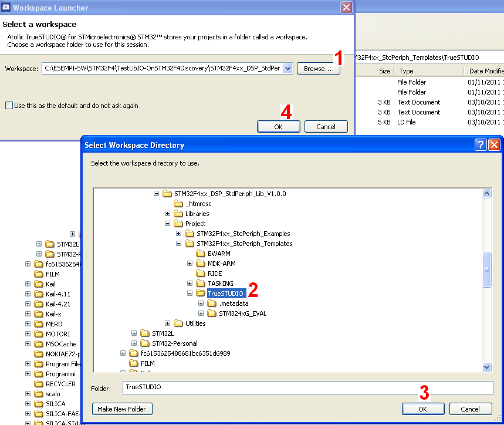
Task: Expand the STM32-Personal folder node in the dialog
Action: (x=134, y=343)
